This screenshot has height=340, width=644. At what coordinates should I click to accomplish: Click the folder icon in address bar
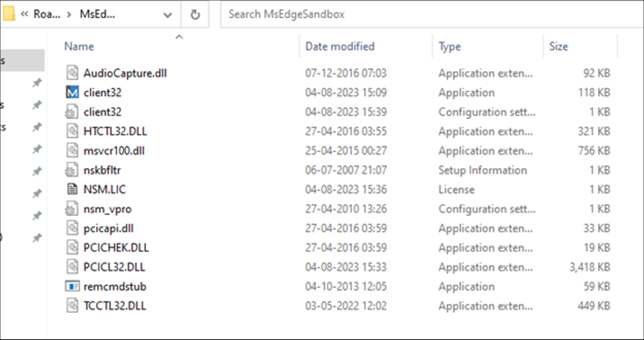(8, 14)
